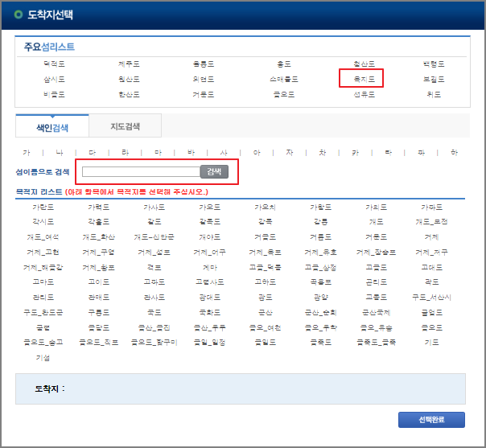Pick 군산_순회 from the destination list
The width and height of the screenshot is (486, 448).
[321, 312]
